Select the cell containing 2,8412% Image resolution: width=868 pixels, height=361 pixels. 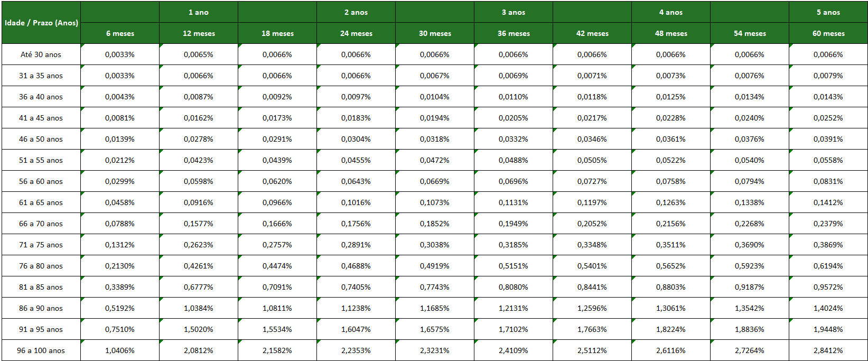pyautogui.click(x=828, y=350)
